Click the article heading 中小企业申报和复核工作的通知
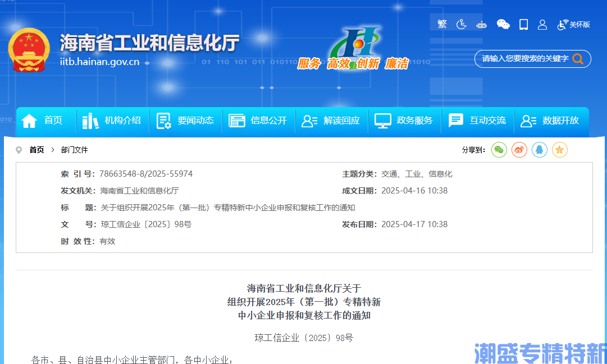This screenshot has height=364, width=607. coord(304,315)
